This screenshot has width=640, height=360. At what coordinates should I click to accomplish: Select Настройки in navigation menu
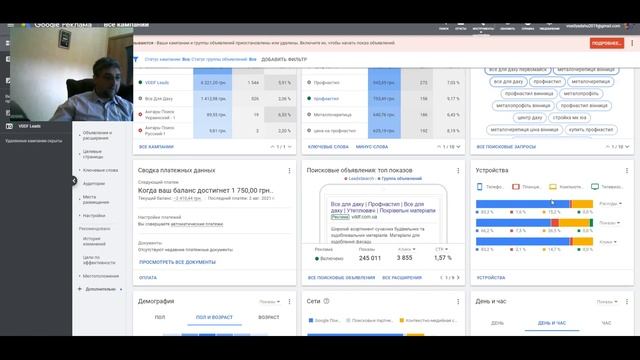pos(94,216)
